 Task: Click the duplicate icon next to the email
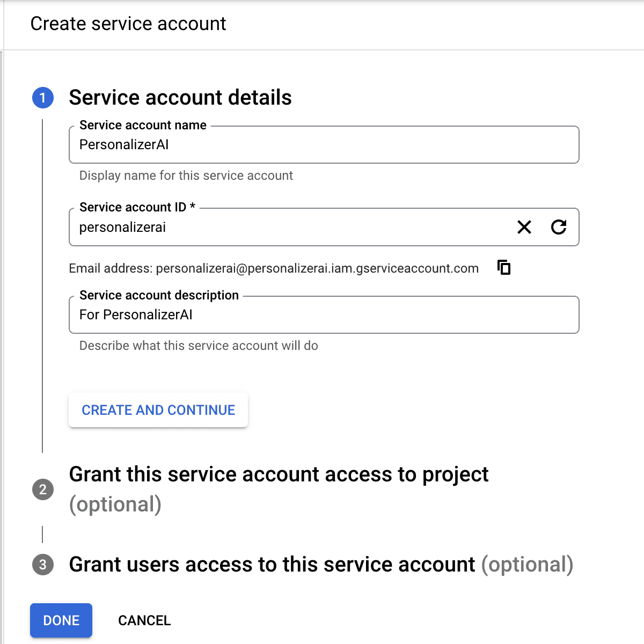[x=503, y=268]
